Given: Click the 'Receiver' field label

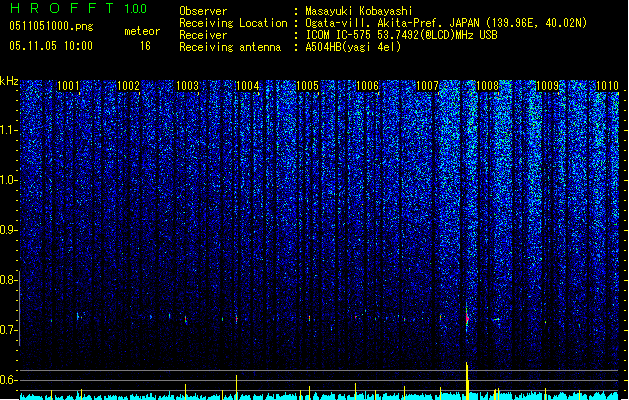Looking at the screenshot, I should click(203, 35).
